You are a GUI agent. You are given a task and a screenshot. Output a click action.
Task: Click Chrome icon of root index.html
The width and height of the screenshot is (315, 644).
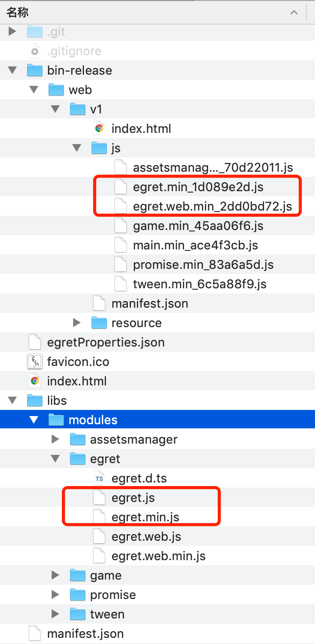35,381
